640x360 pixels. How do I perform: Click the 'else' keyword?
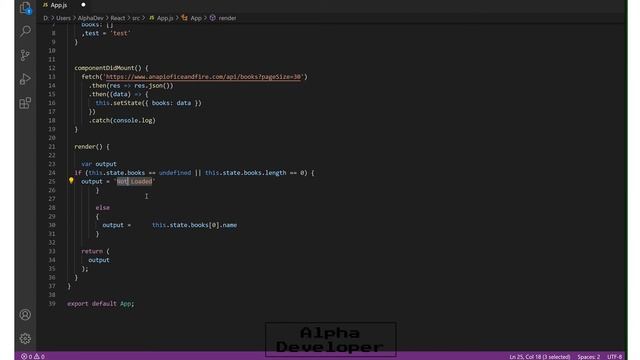(x=102, y=208)
